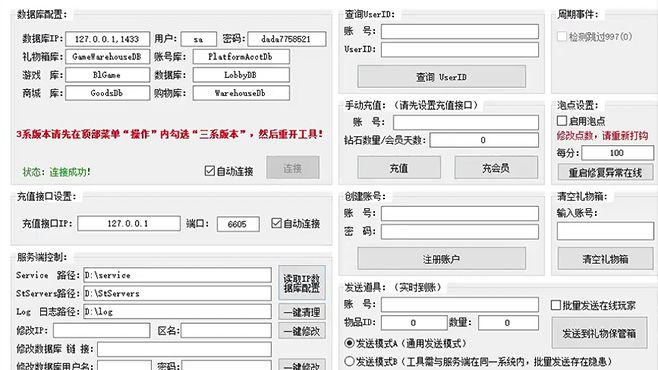This screenshot has height=370, width=658.
Task: Click 发送到礼物保管箱 button
Action: tap(599, 333)
